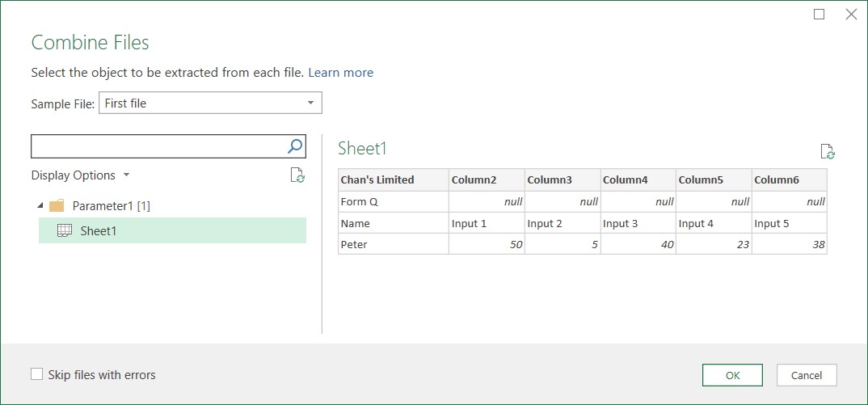Open the Sample File dropdown
Screen dimensions: 868x405
210,103
